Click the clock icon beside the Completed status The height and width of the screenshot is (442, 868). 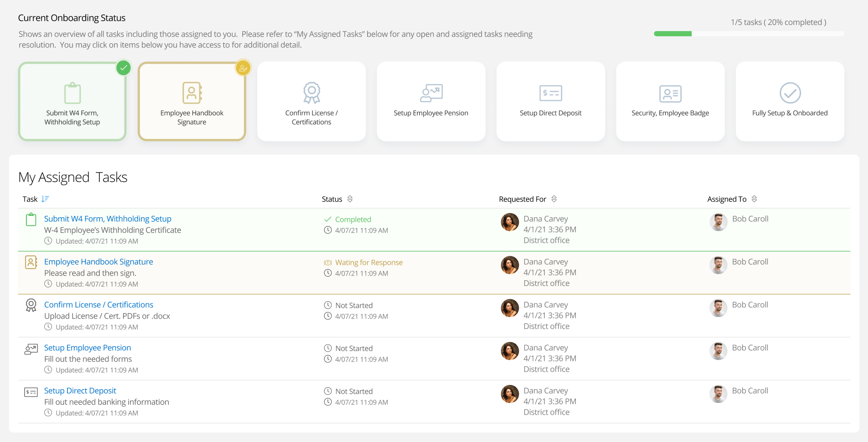pyautogui.click(x=328, y=230)
